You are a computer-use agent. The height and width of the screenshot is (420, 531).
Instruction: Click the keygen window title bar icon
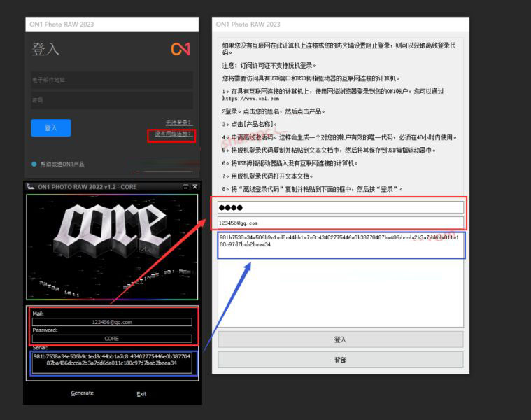31,187
